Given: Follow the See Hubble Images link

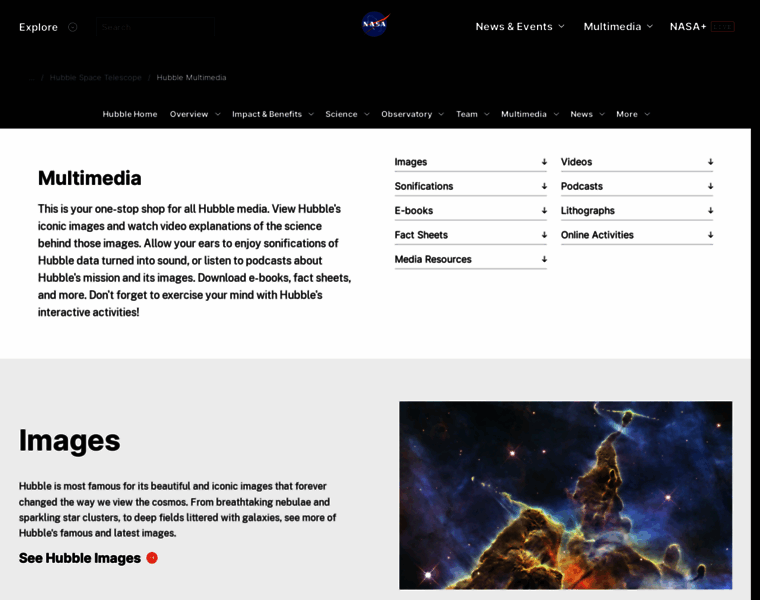Looking at the screenshot, I should (80, 558).
